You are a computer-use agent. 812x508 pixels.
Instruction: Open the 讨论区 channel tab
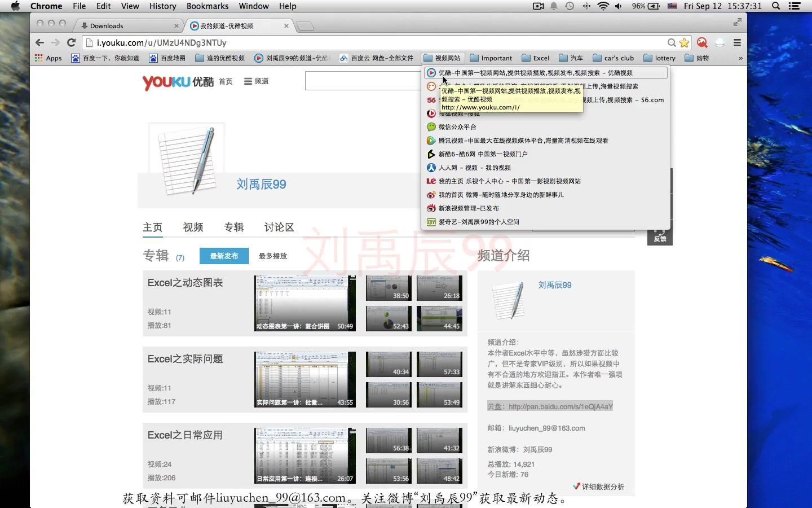pyautogui.click(x=279, y=227)
